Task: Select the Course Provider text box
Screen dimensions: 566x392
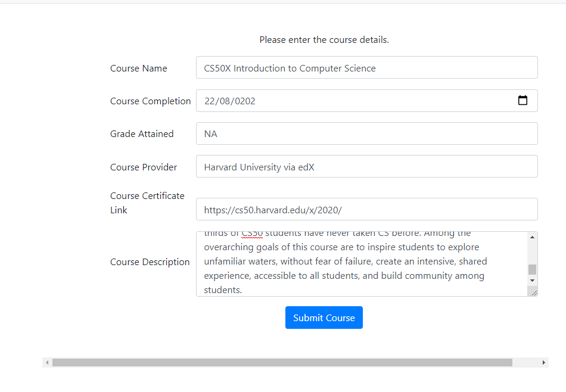Action: point(367,166)
